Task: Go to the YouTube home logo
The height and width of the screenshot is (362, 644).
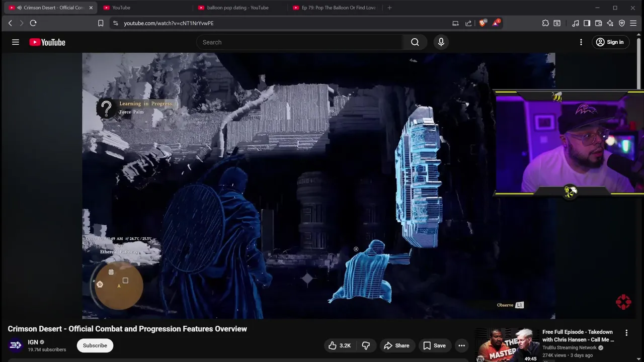Action: 47,42
